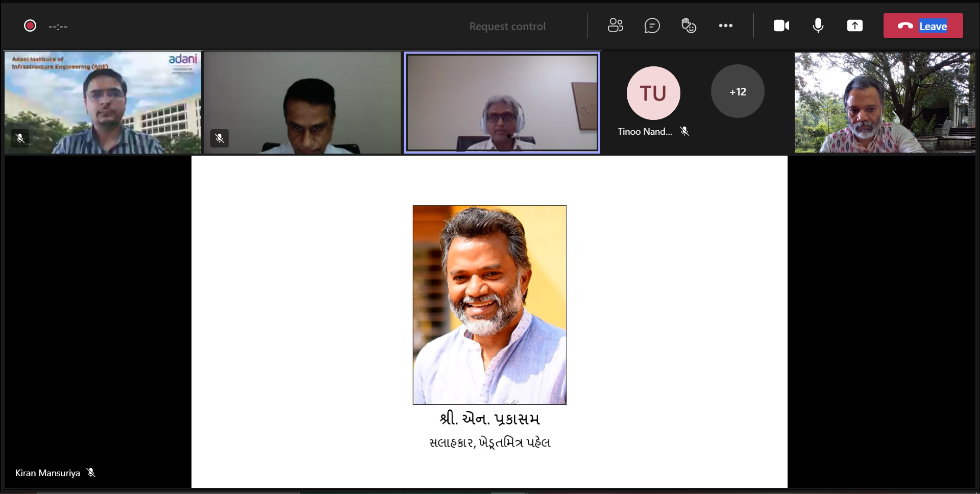
Task: Click mute icon beside Kiran Mansuriya
Action: (x=91, y=473)
